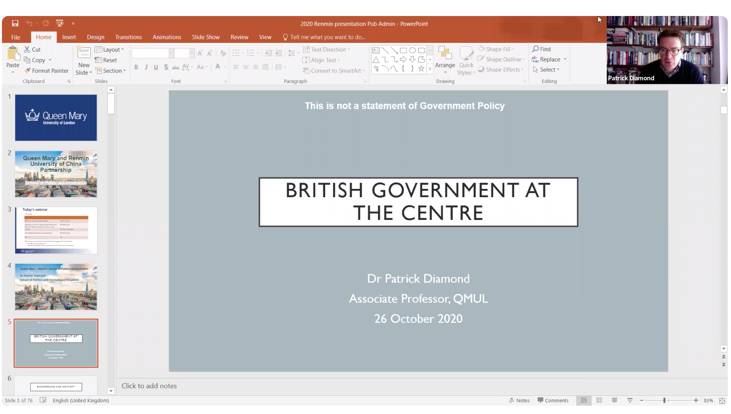Expand the Section dropdown
This screenshot has width=731, height=414.
(x=111, y=71)
